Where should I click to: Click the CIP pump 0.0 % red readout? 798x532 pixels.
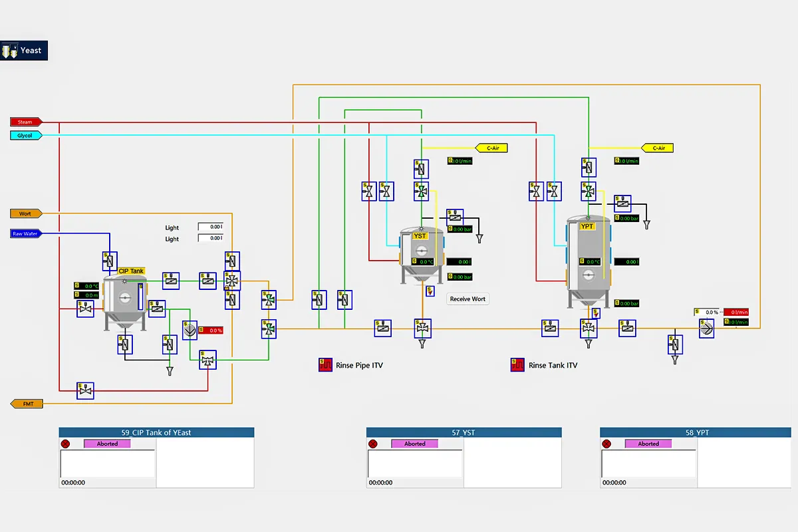click(x=212, y=331)
